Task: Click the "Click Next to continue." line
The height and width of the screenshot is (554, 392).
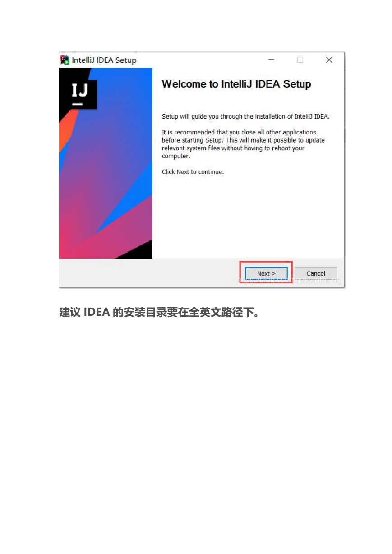Action: 193,172
